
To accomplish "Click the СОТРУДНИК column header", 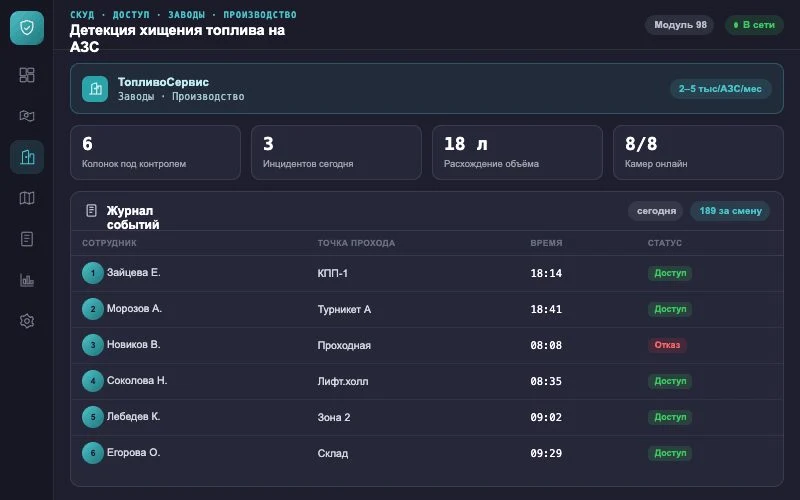I will (x=109, y=243).
